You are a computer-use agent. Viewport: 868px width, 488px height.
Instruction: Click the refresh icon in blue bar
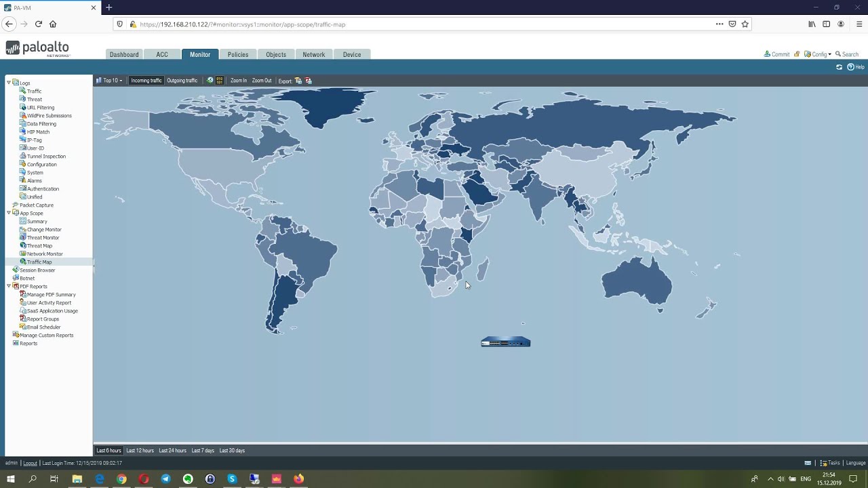point(840,67)
